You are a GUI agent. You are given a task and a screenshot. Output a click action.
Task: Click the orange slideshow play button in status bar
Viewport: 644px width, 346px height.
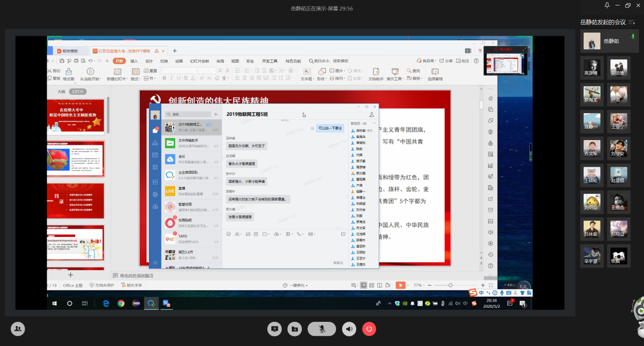tap(400, 285)
